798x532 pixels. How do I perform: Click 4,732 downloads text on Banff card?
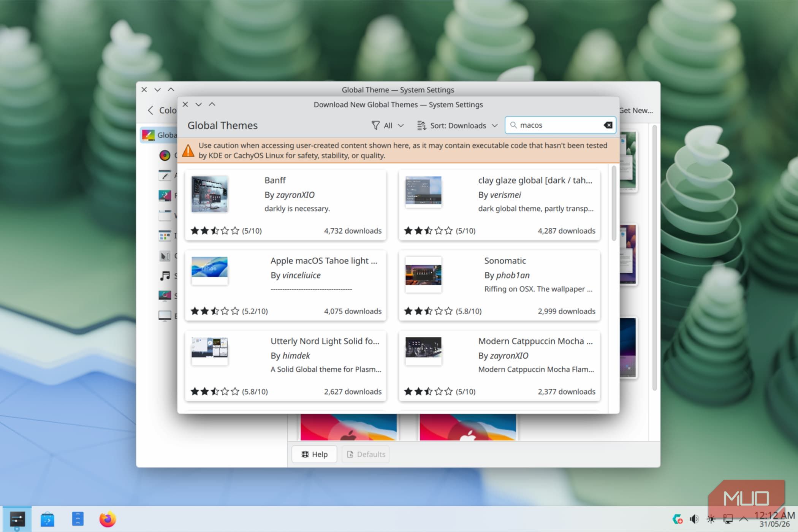353,231
